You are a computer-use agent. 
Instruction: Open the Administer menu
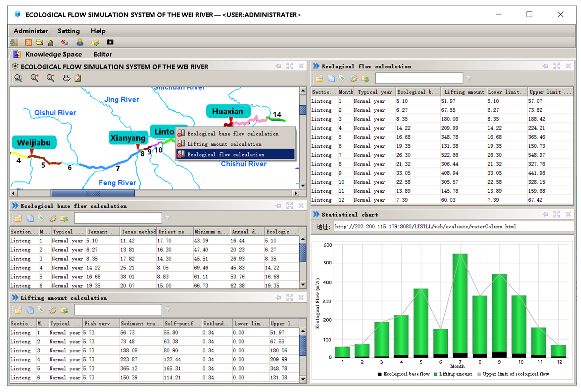point(31,31)
